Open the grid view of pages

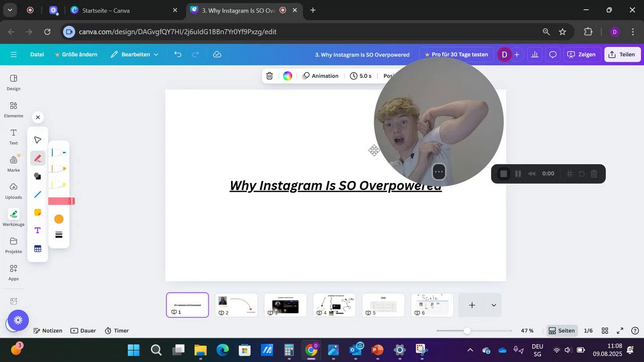pyautogui.click(x=605, y=331)
